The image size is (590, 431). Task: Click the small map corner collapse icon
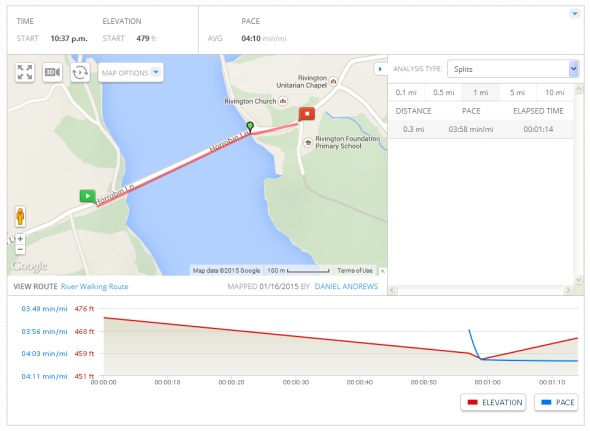[383, 271]
